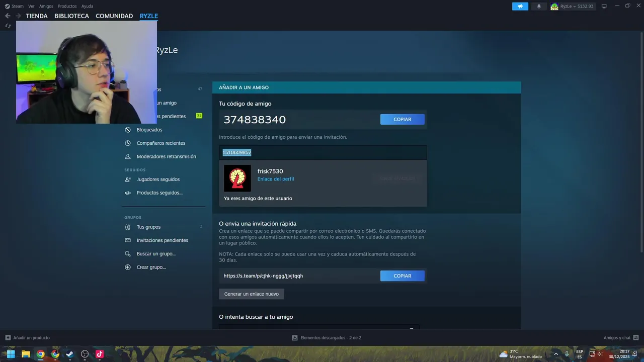Switch ESP keyboard language indicator
This screenshot has height=362, width=644.
tap(580, 354)
